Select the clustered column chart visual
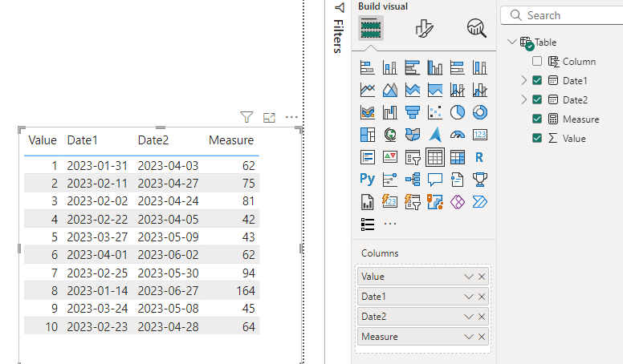The height and width of the screenshot is (364, 623). click(435, 67)
